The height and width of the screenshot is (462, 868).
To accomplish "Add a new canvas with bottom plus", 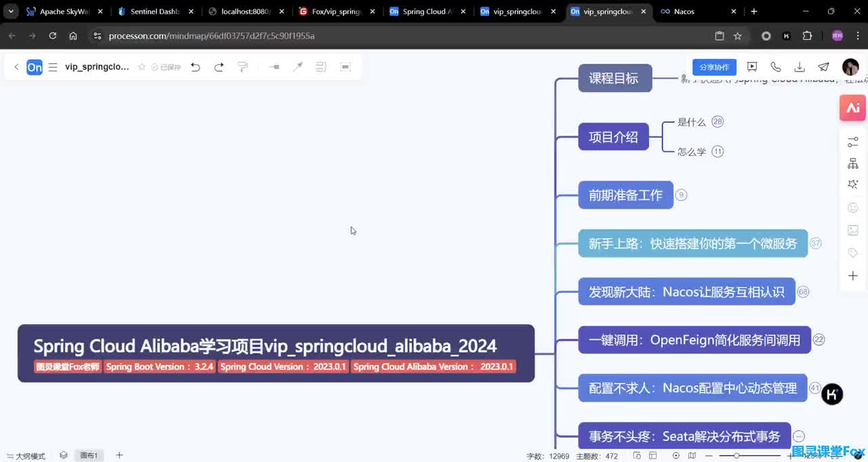I will point(119,455).
